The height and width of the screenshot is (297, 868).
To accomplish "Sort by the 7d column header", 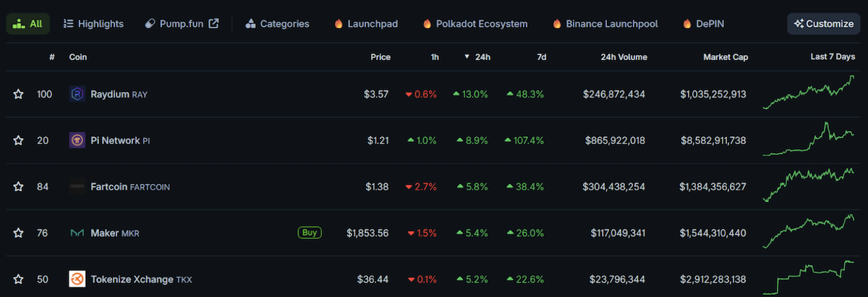I will (x=541, y=57).
